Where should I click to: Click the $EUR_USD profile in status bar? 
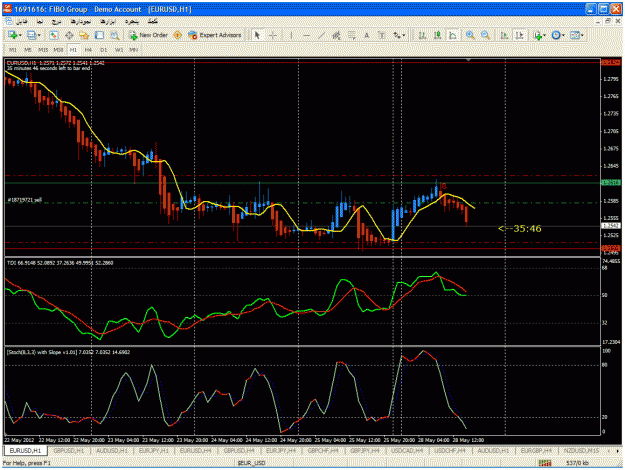pyautogui.click(x=252, y=463)
